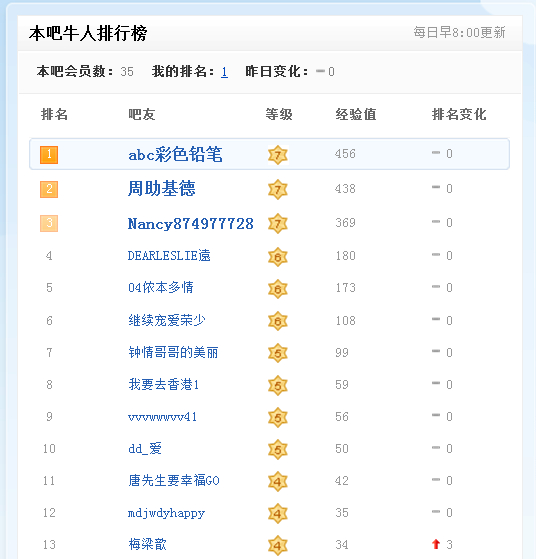The image size is (536, 559).
Task: Click the orange rank 2 badge
Action: [x=49, y=189]
